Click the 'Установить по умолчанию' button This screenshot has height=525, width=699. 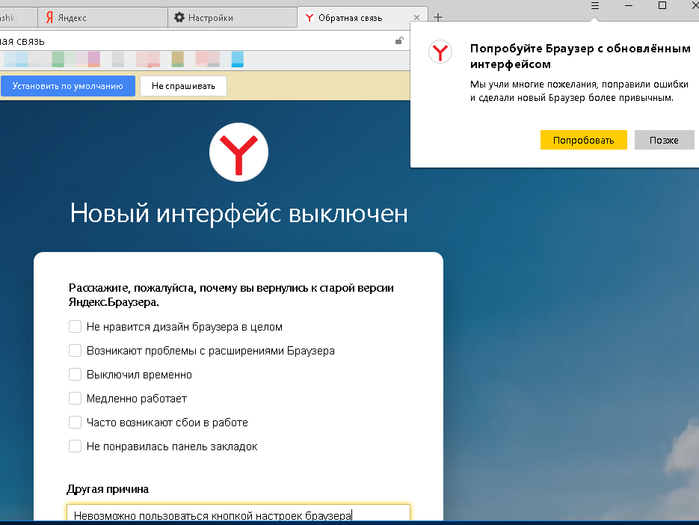coord(68,86)
